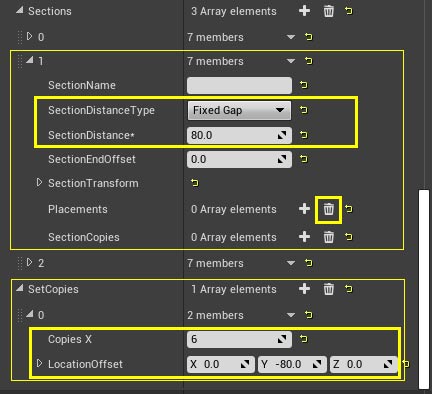This screenshot has width=432, height=394.
Task: Click the SectionEndOffset value field
Action: coord(239,159)
